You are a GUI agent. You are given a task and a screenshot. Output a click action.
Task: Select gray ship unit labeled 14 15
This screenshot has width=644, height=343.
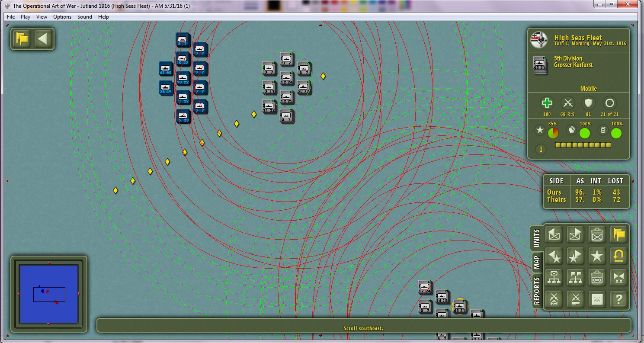442,297
